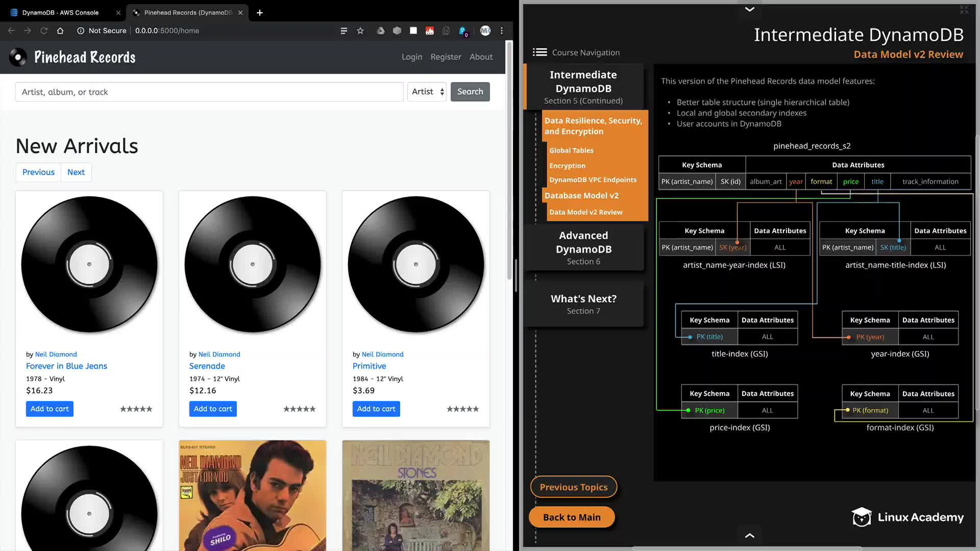Screen dimensions: 980x551
Task: Click the browser home icon
Action: click(x=60, y=31)
